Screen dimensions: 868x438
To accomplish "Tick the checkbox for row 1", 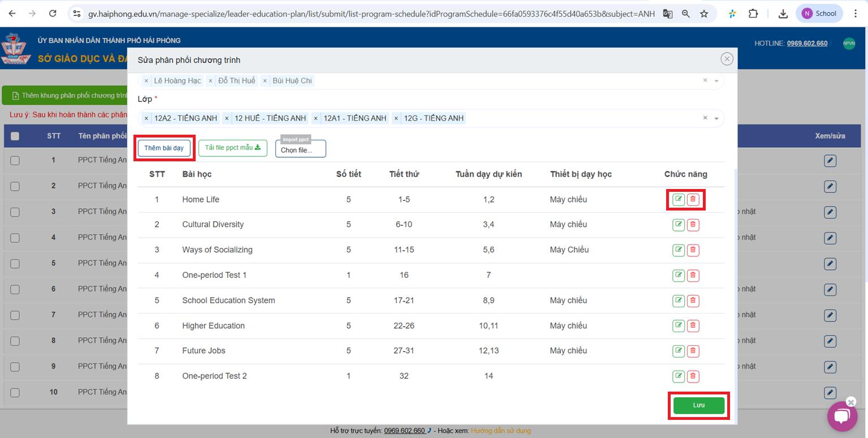I will [15, 161].
